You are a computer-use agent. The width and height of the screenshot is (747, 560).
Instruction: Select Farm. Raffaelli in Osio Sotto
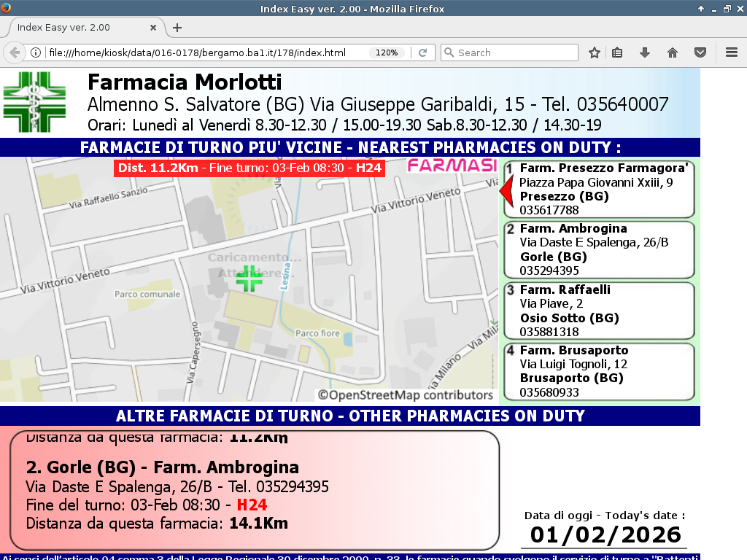tap(598, 311)
